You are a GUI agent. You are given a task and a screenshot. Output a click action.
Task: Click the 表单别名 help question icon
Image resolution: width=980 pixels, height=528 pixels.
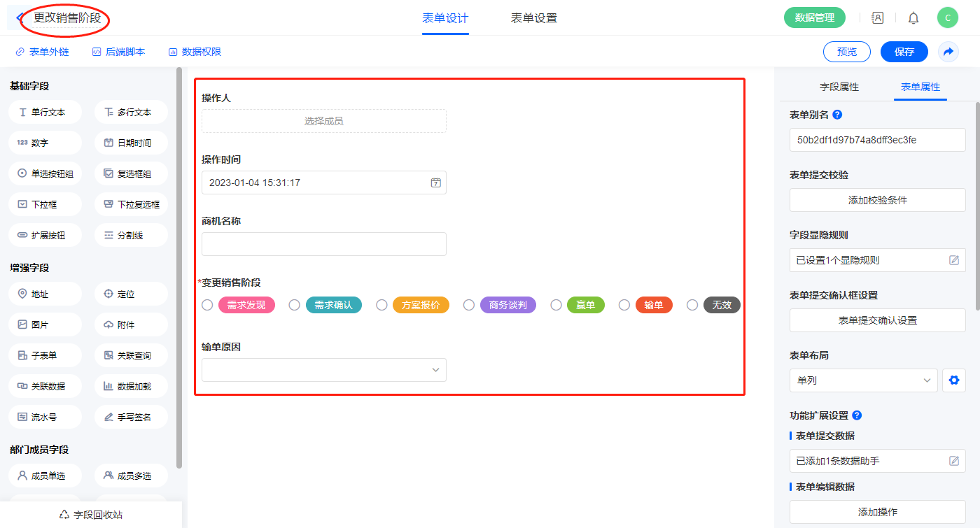click(837, 115)
